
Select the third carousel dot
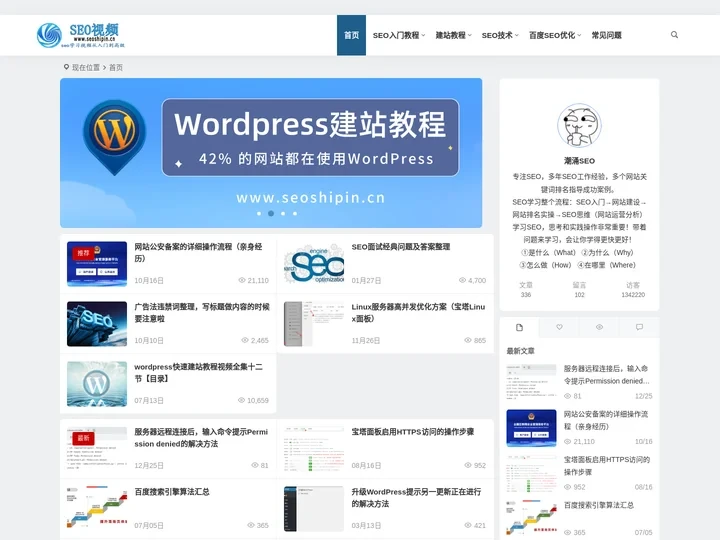click(x=283, y=214)
